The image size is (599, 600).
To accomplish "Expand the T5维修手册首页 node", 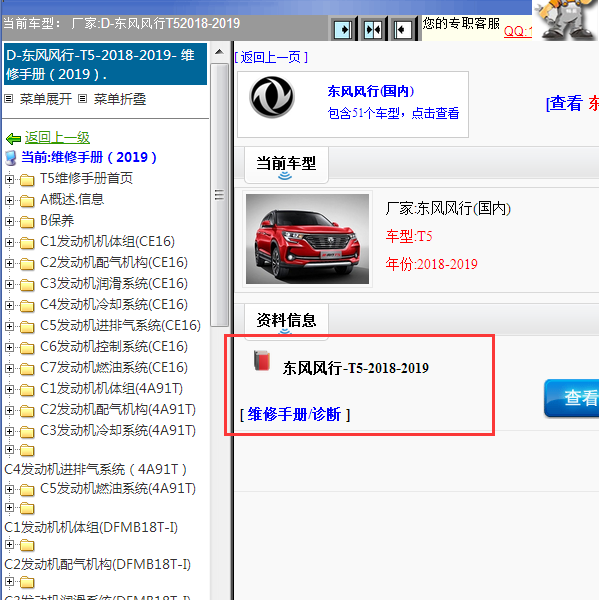I will pos(9,179).
